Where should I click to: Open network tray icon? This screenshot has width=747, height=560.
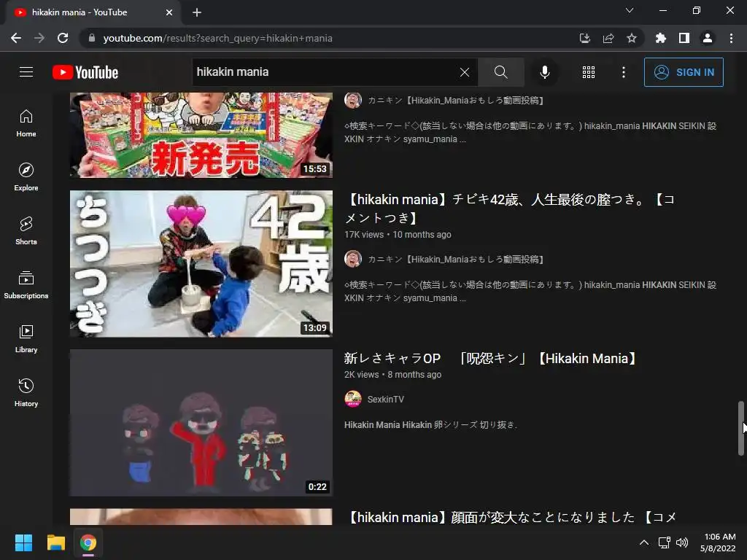click(x=664, y=542)
